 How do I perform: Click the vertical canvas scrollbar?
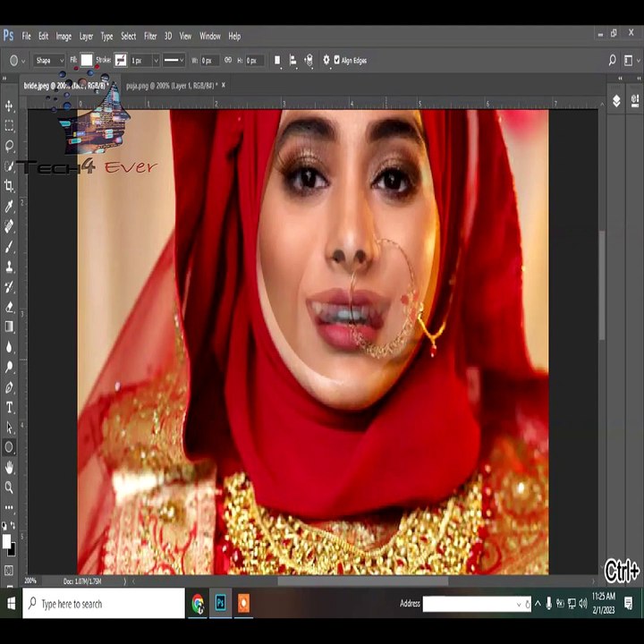point(602,285)
